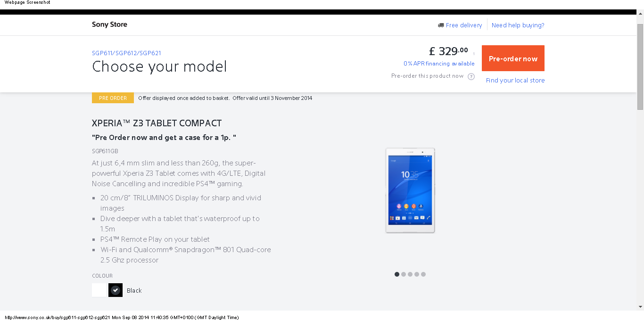Click the vertical scrollbar thumb
This screenshot has width=644, height=320.
click(x=640, y=66)
